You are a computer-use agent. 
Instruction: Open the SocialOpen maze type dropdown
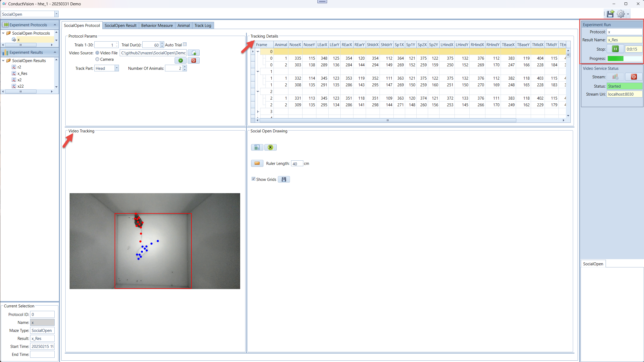(56, 14)
